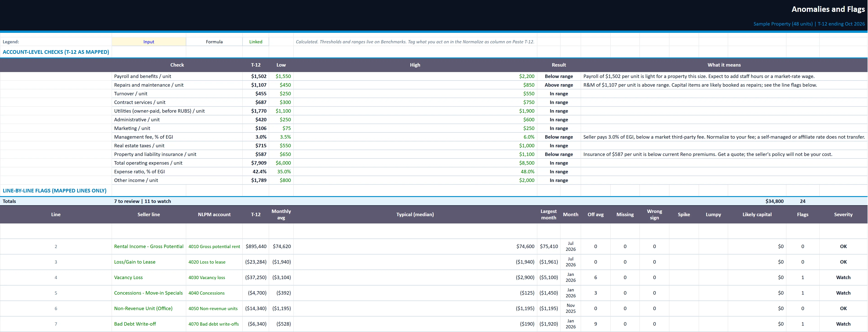Select the 'Anomalies and Flags' title
The image size is (868, 332).
[828, 9]
